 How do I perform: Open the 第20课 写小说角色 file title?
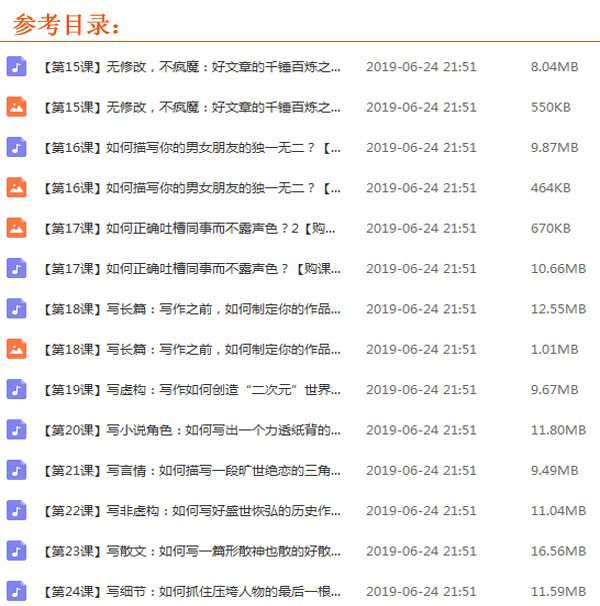(x=191, y=430)
